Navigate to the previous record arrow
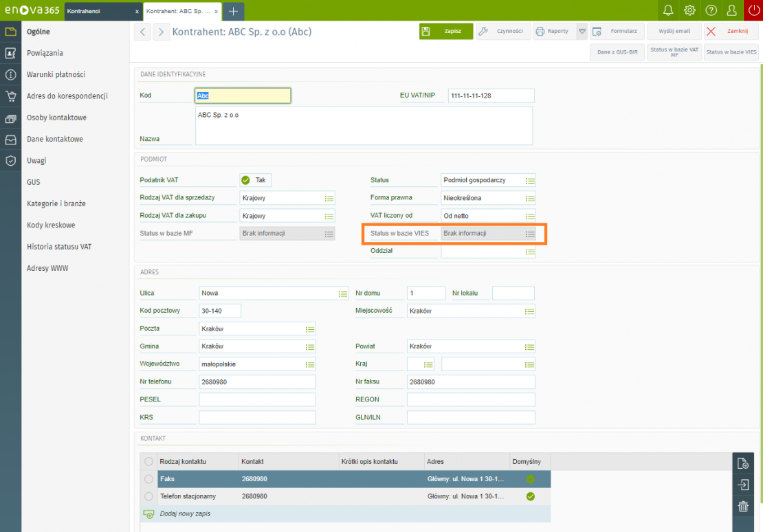Viewport: 763px width, 532px height. [x=142, y=32]
